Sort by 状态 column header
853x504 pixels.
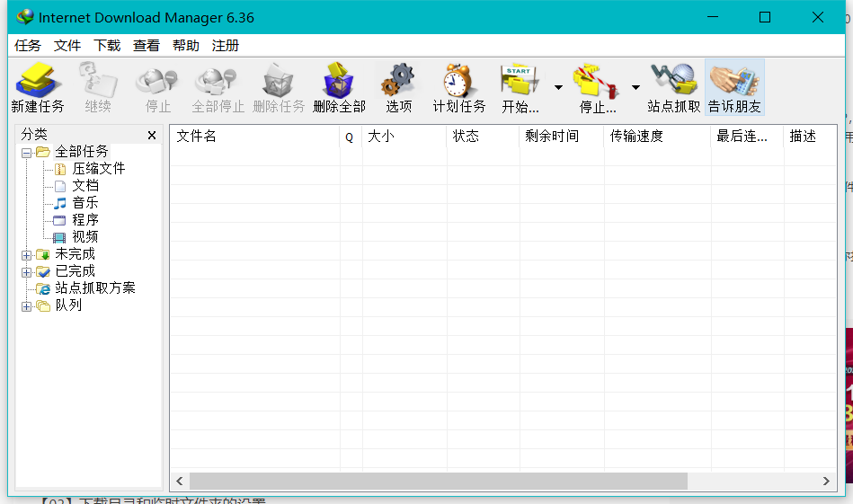click(x=483, y=136)
